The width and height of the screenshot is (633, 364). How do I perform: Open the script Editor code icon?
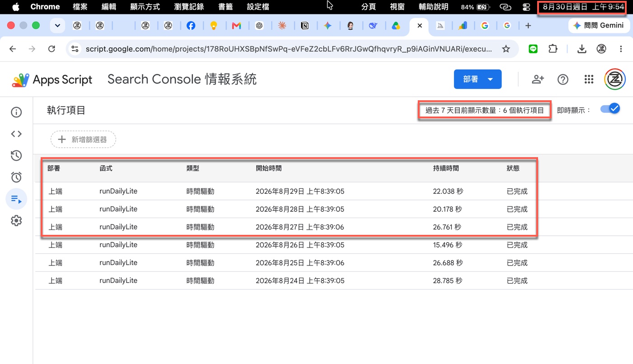16,134
